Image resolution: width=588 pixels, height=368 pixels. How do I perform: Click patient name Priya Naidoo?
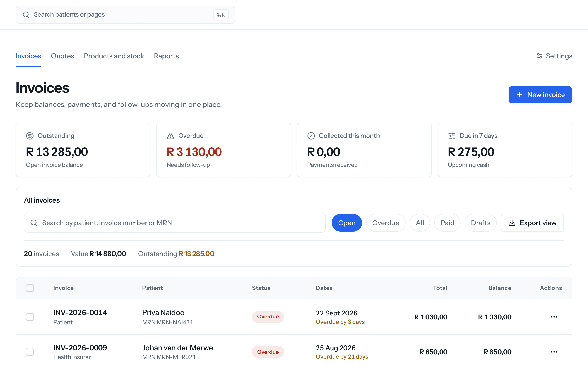pyautogui.click(x=163, y=313)
